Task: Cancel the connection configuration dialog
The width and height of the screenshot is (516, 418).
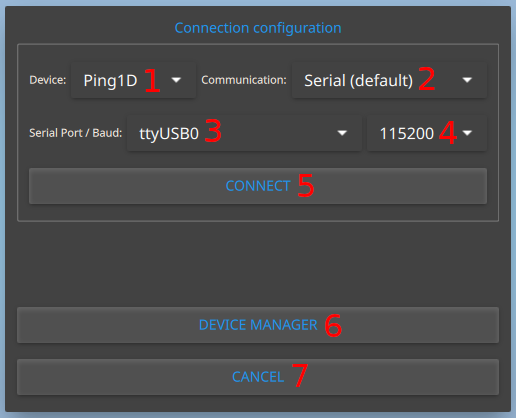Action: coord(258,377)
